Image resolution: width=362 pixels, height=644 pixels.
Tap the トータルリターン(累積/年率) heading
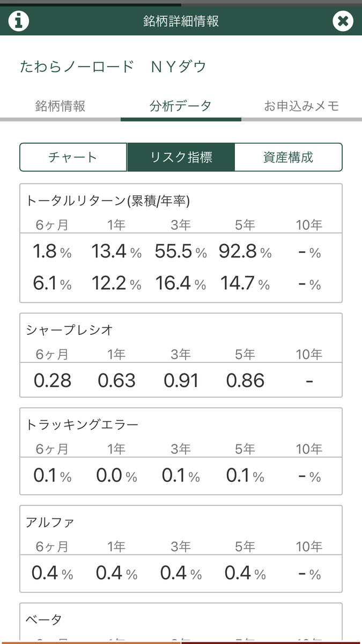click(108, 201)
